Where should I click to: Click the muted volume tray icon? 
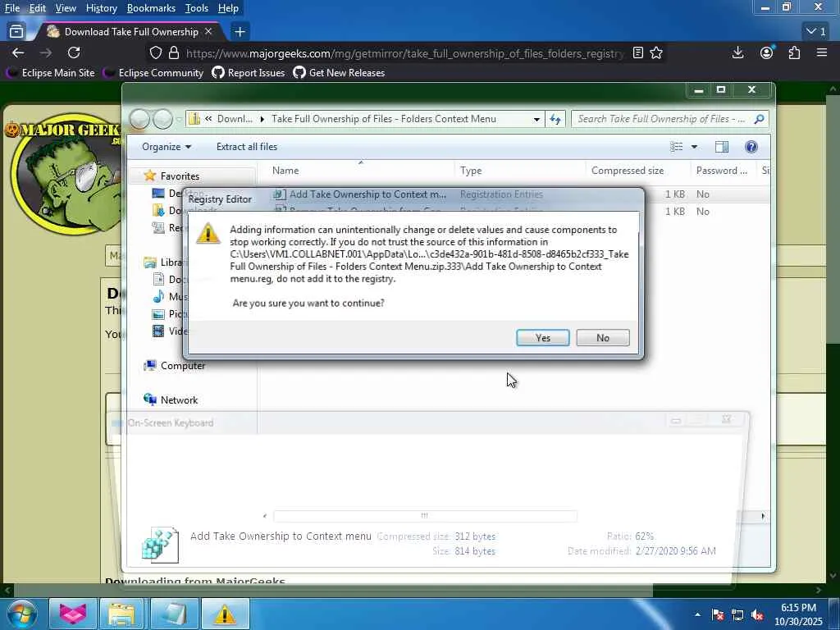(x=757, y=614)
